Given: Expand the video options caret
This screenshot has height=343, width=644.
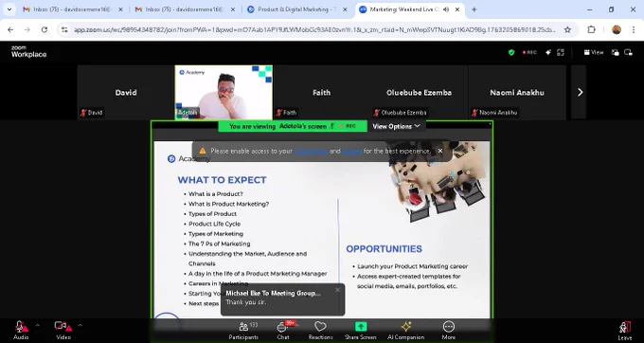Looking at the screenshot, I should pos(80,325).
